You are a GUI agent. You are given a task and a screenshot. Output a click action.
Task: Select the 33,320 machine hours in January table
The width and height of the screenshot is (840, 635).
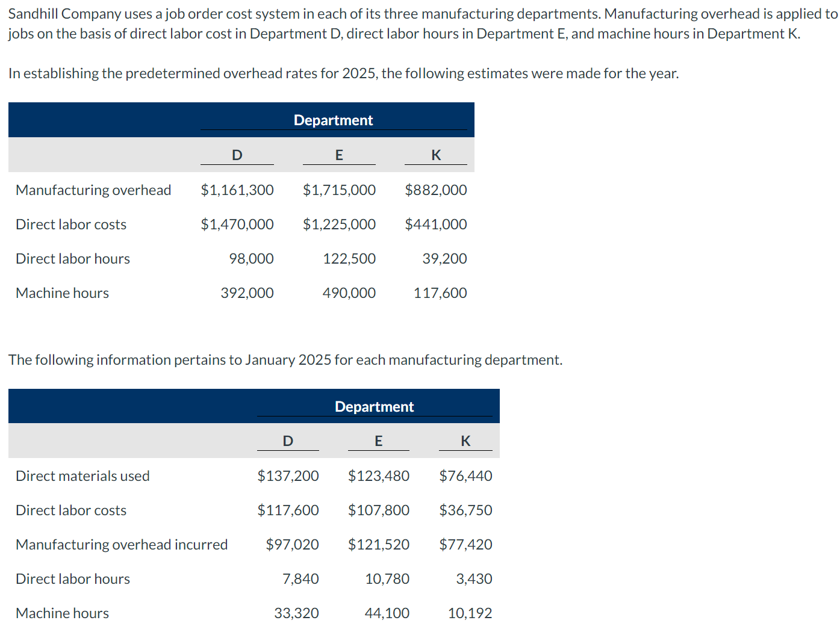point(297,613)
